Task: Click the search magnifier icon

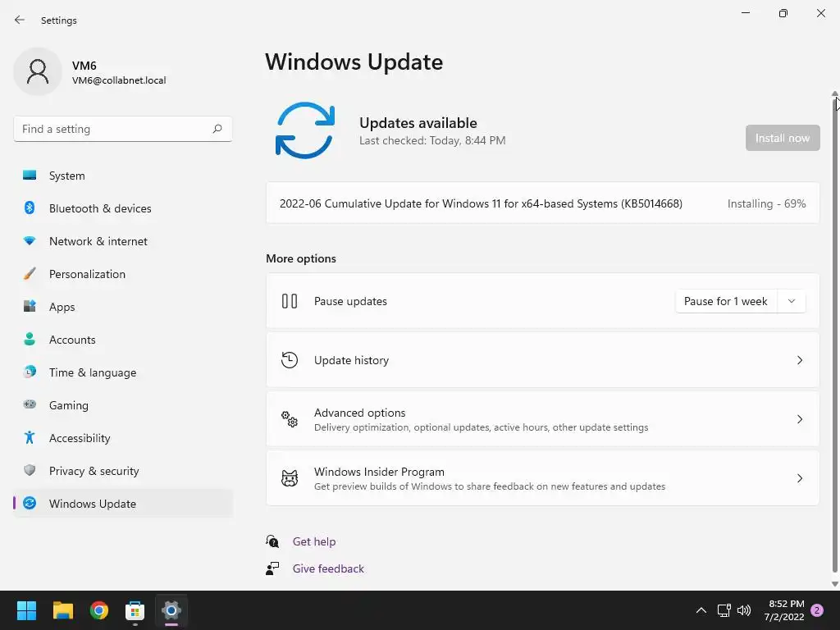Action: tap(217, 129)
